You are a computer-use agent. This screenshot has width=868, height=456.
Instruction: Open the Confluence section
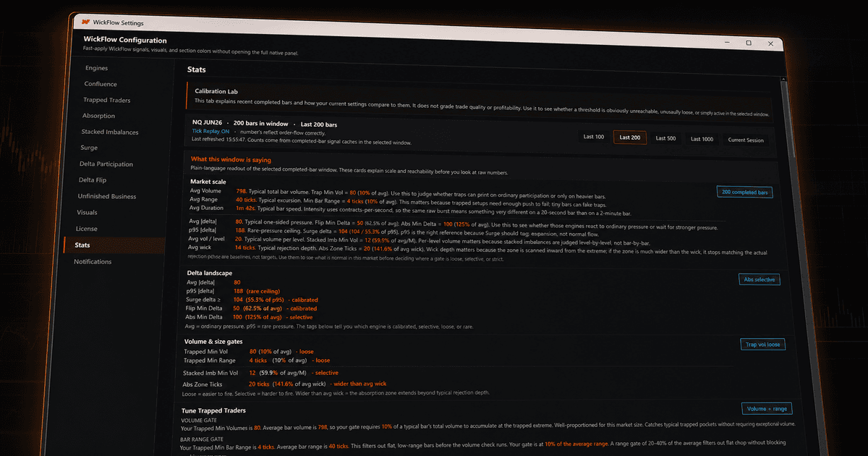pos(100,84)
